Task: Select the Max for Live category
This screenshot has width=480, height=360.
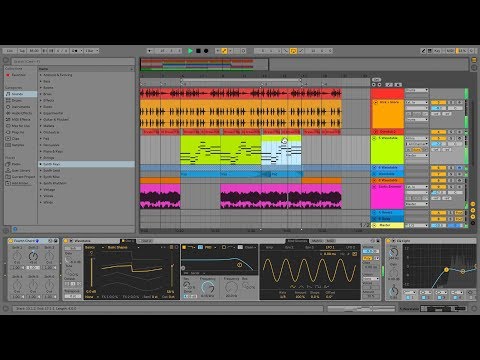Action: click(x=21, y=126)
